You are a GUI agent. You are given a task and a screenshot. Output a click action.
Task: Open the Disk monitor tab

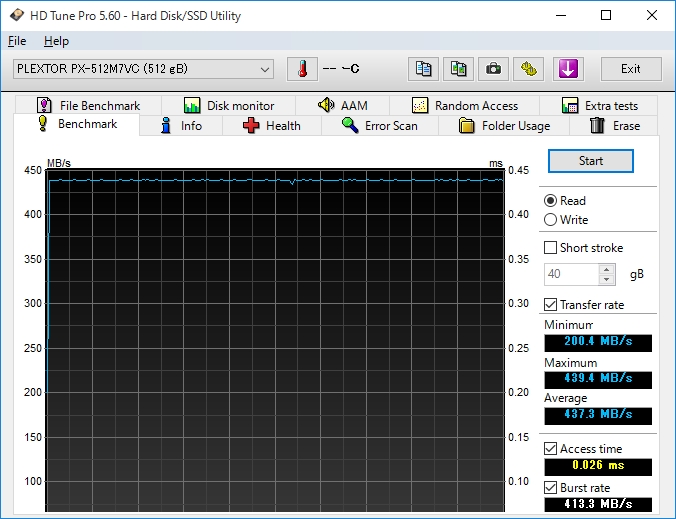click(x=228, y=106)
